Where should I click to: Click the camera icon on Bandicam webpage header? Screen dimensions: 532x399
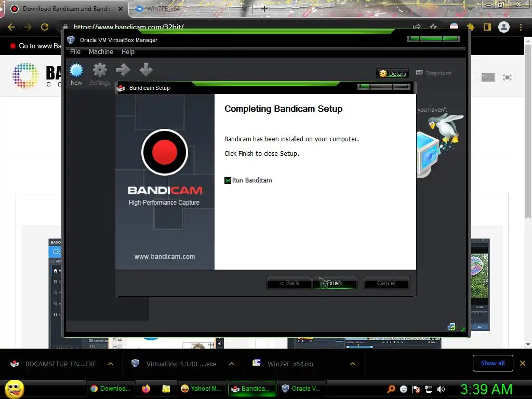(x=507, y=77)
